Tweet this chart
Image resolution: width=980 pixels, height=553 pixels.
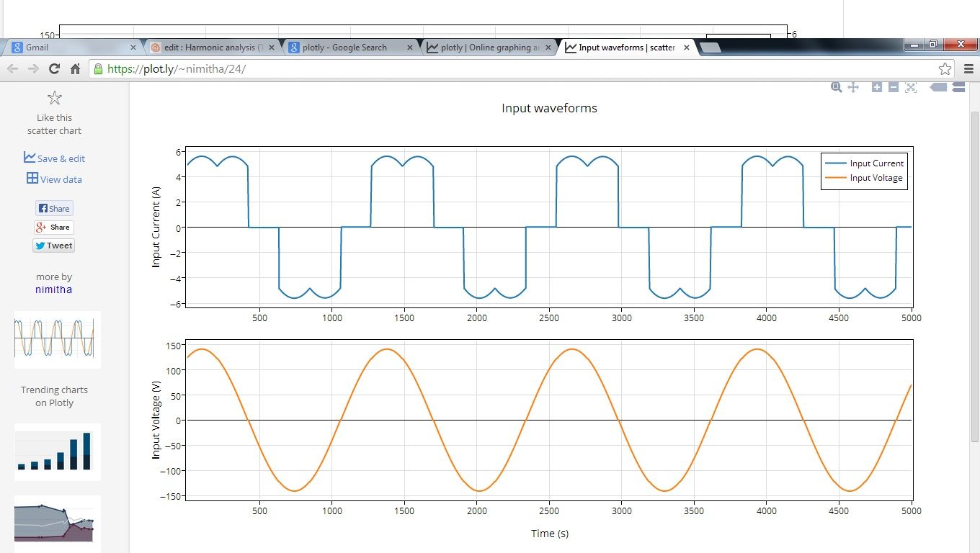point(54,246)
